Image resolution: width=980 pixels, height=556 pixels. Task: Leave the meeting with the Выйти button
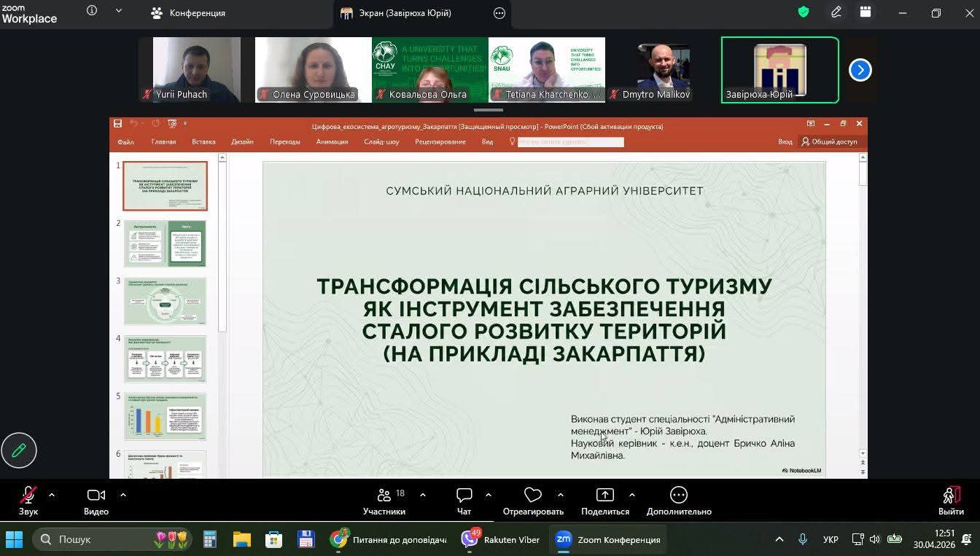(x=951, y=501)
